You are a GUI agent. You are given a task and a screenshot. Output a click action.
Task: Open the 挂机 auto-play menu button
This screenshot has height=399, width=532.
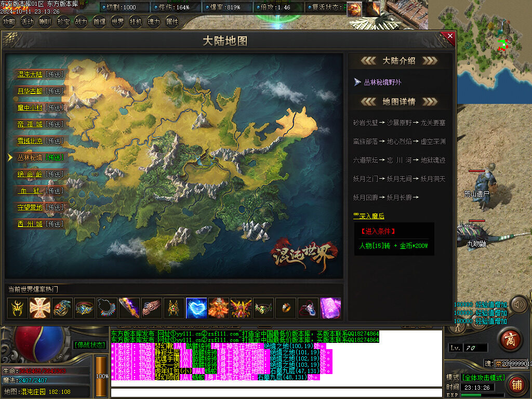point(136,22)
